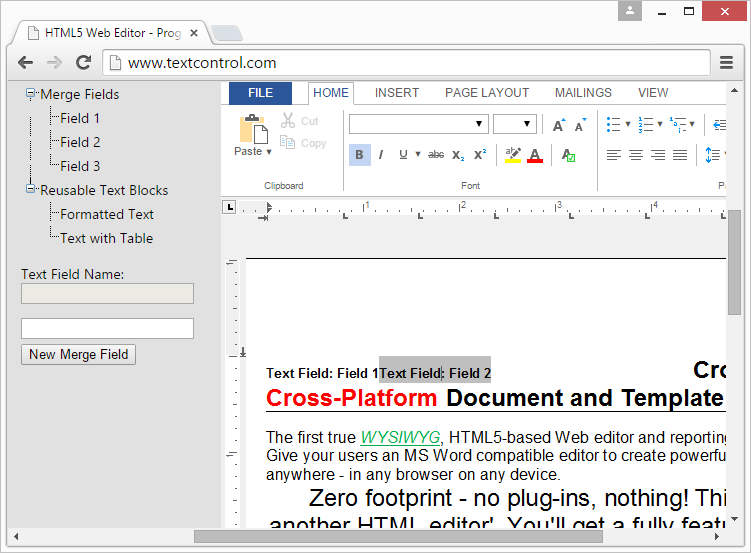Toggle strikethrough formatting
751x553 pixels.
[x=436, y=155]
